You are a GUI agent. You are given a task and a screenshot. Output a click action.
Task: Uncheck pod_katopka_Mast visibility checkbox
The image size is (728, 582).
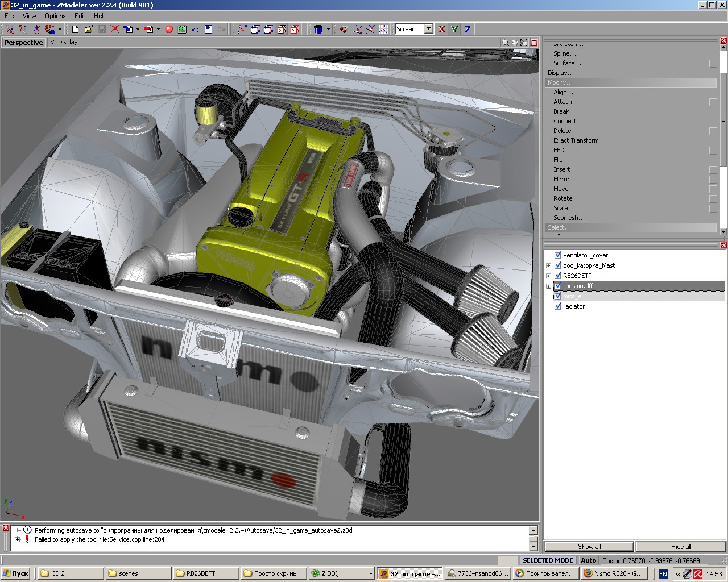coord(558,265)
